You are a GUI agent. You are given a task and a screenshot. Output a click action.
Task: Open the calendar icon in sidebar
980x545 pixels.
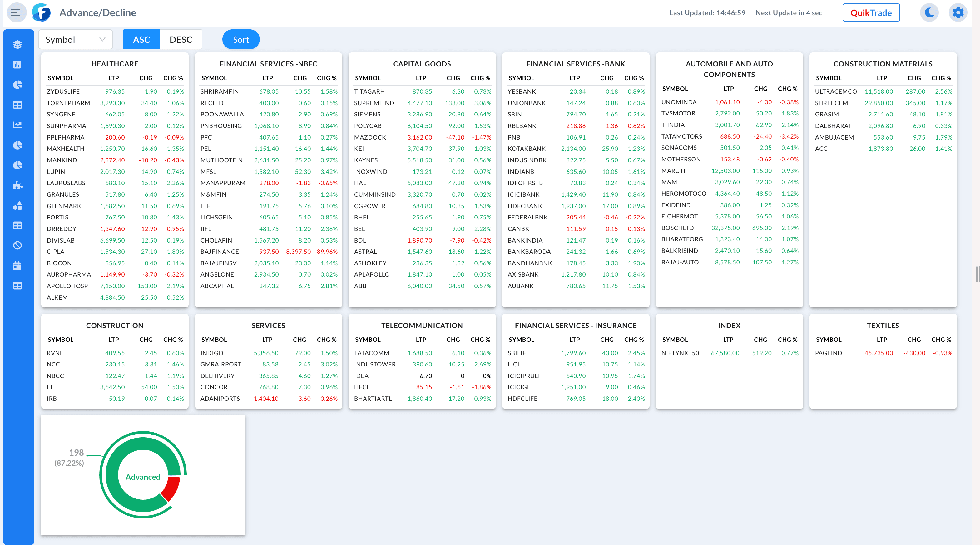point(17,265)
